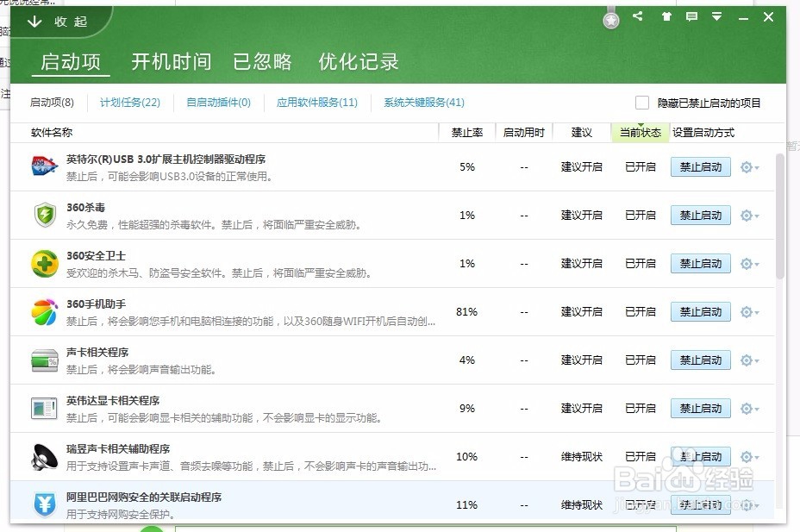Select the 360杀毒 entry name
Viewport: 800px width, 532px height.
tap(85, 208)
